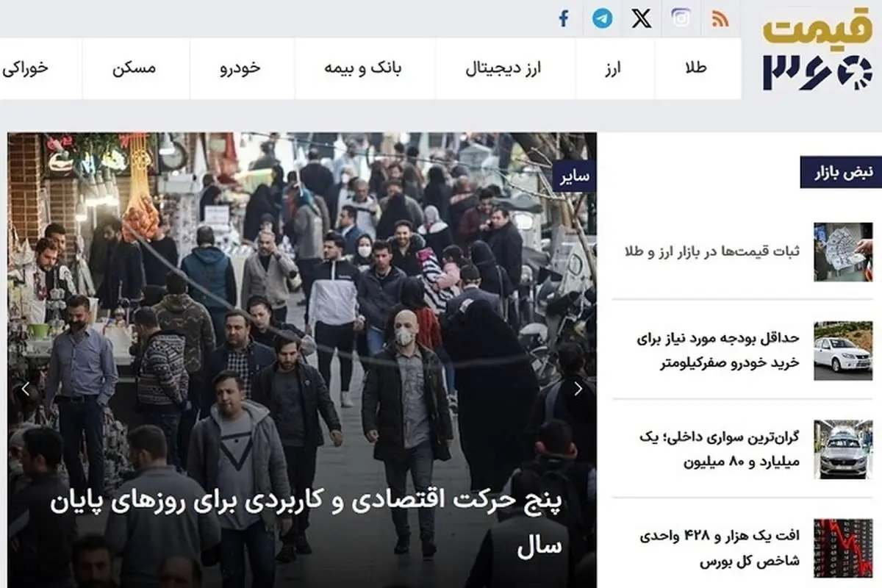Viewport: 882px width, 588px height.
Task: Click the white car article thumbnail
Action: pyautogui.click(x=842, y=351)
